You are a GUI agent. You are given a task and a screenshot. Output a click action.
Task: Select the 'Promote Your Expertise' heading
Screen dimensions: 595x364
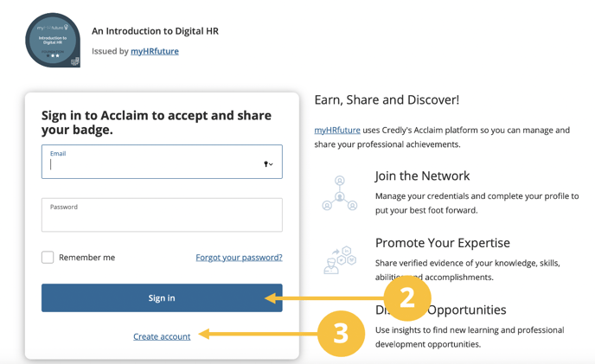pos(442,243)
